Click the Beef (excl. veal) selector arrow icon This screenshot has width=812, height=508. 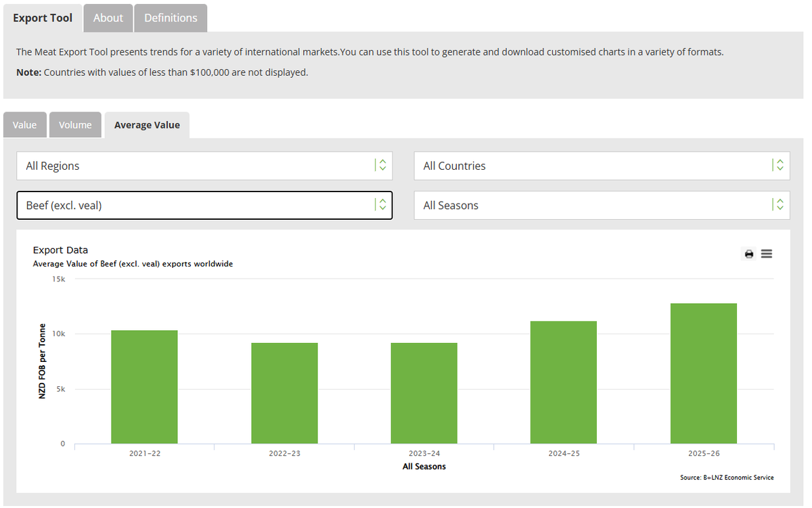tap(384, 205)
